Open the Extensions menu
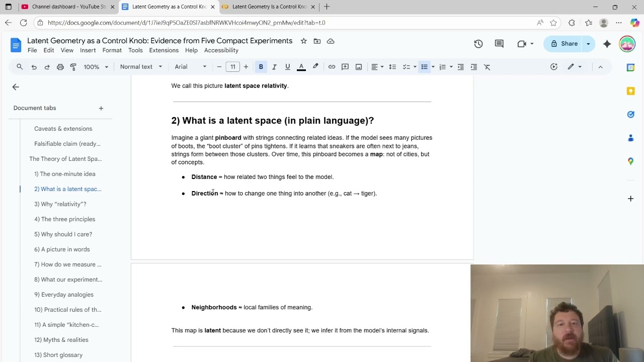 [x=164, y=50]
